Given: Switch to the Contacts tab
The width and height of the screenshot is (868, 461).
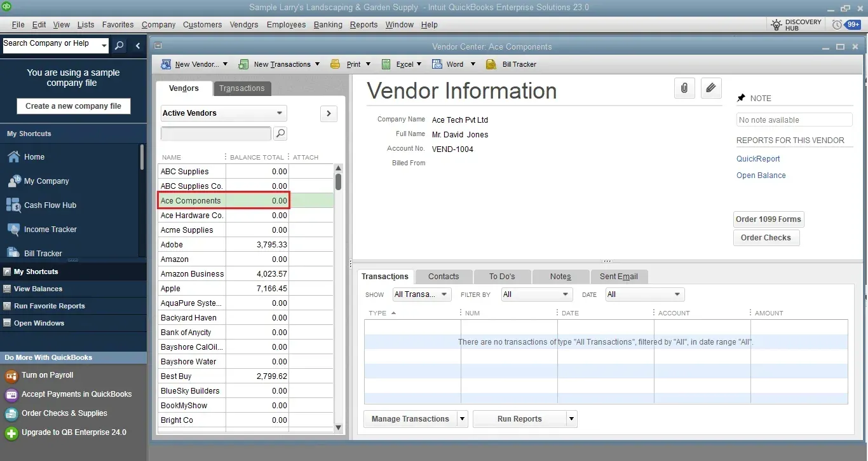Looking at the screenshot, I should (x=444, y=277).
